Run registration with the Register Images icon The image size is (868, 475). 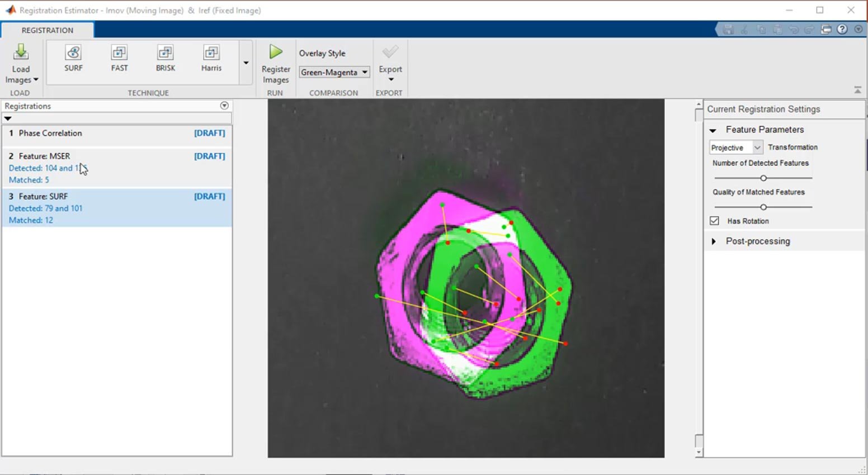(275, 61)
